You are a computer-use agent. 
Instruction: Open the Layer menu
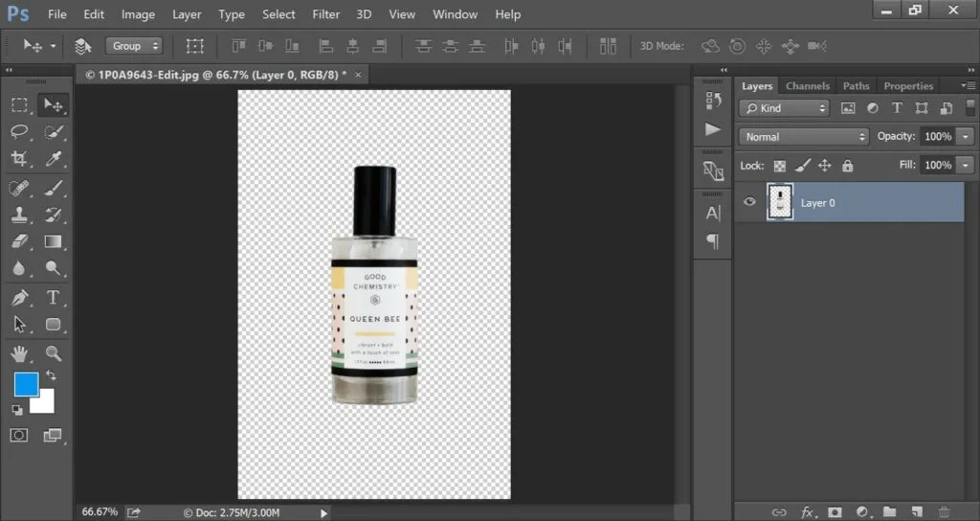187,13
